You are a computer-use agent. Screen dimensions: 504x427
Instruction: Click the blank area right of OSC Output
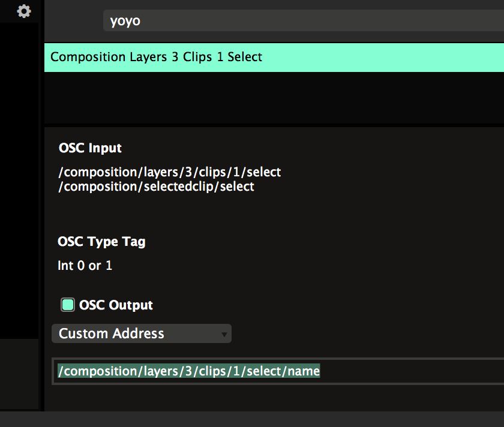[x=330, y=305]
